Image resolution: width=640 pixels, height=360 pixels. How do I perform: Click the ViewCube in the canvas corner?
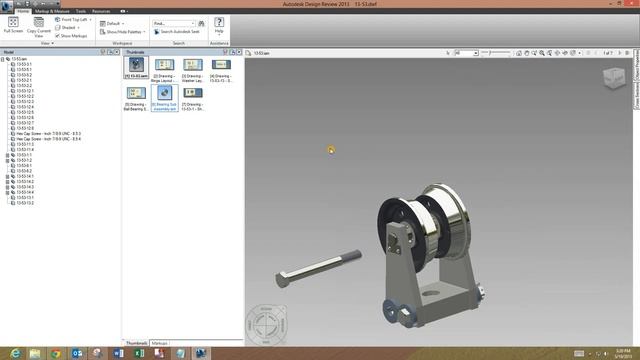614,78
